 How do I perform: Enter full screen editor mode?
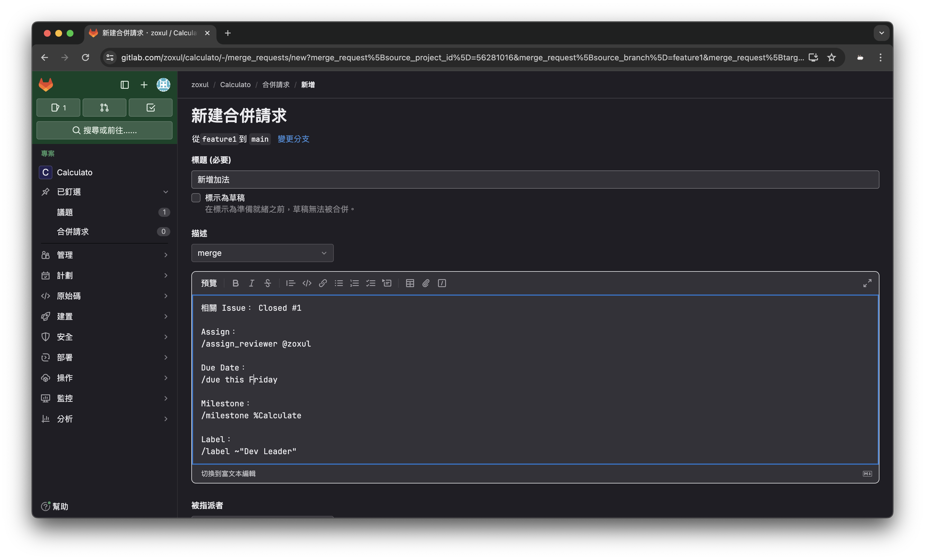tap(867, 283)
